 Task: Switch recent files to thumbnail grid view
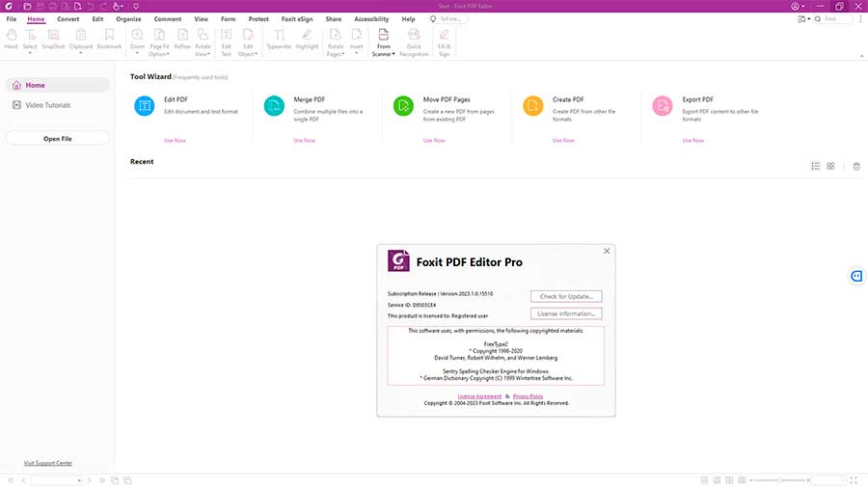[x=830, y=166]
